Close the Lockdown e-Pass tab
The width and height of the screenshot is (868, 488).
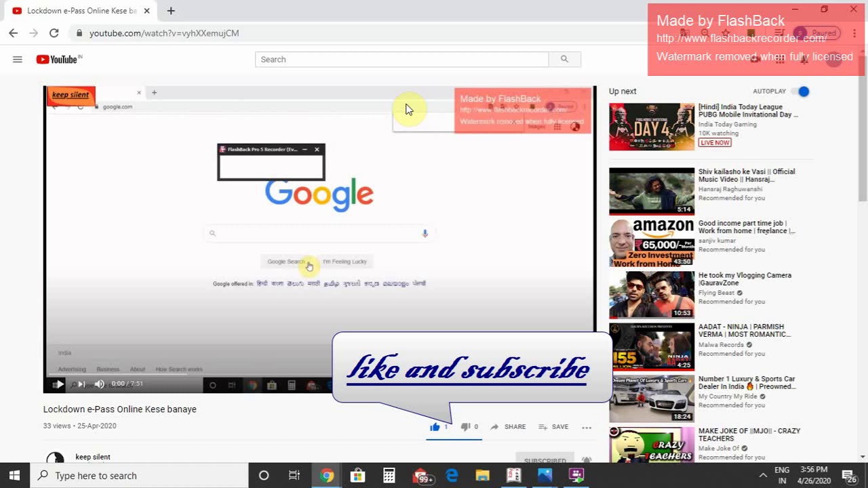[147, 11]
